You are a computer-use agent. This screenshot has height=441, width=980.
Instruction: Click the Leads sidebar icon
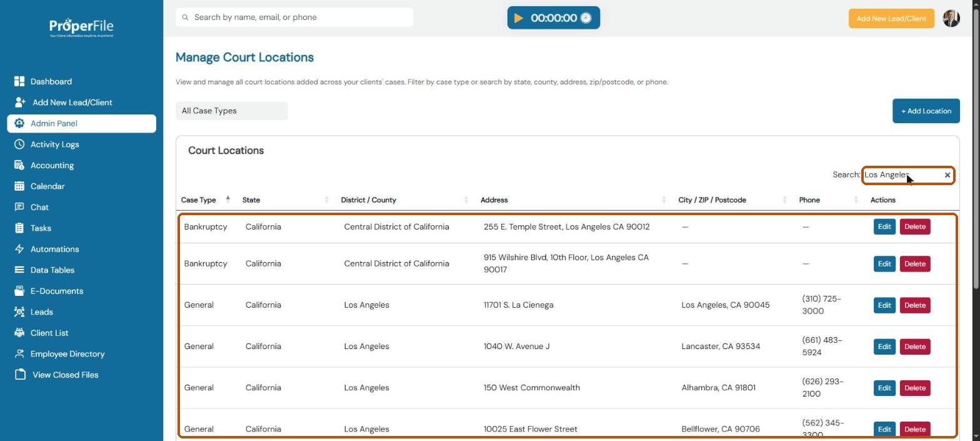[19, 312]
